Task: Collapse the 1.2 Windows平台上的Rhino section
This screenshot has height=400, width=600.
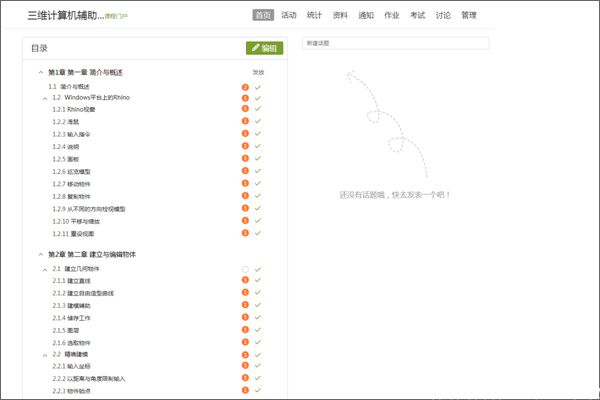Action: [x=45, y=98]
